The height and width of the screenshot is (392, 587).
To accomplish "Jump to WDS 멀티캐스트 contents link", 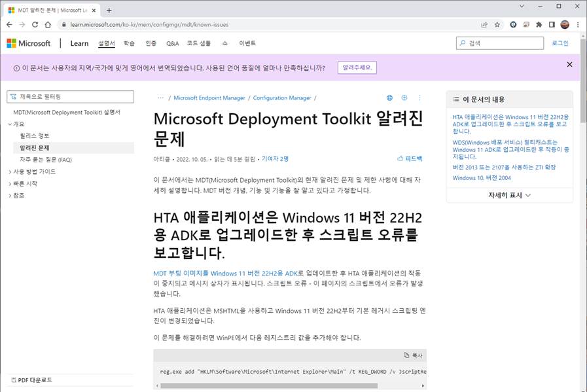I will click(510, 149).
